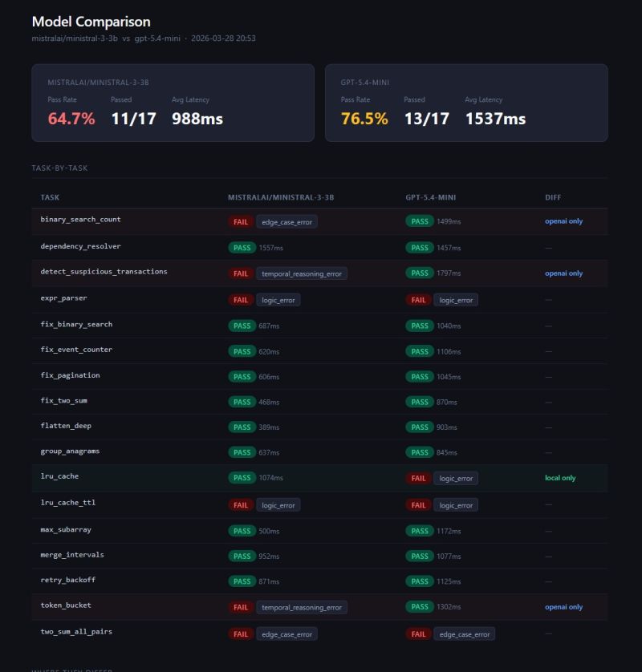Click the FAIL badge for two_sum_all_pairs
Viewport: 642px width, 672px height.
click(x=241, y=634)
